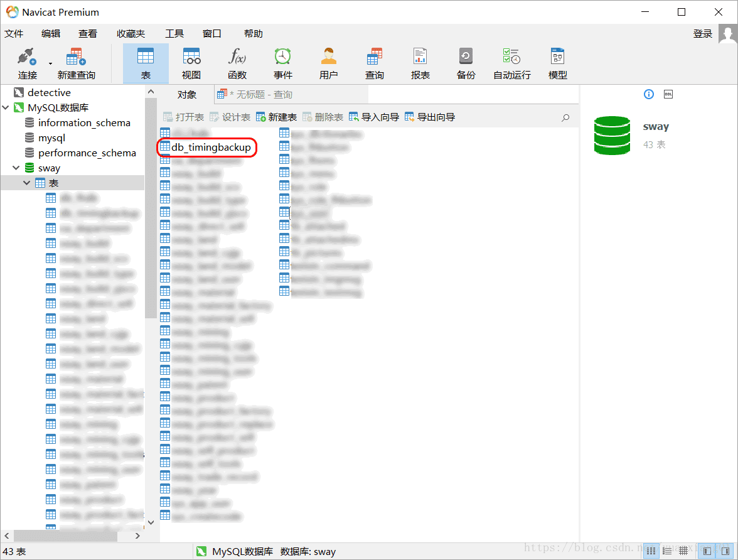Click the 新建表 button
This screenshot has height=560, width=738.
pyautogui.click(x=276, y=117)
